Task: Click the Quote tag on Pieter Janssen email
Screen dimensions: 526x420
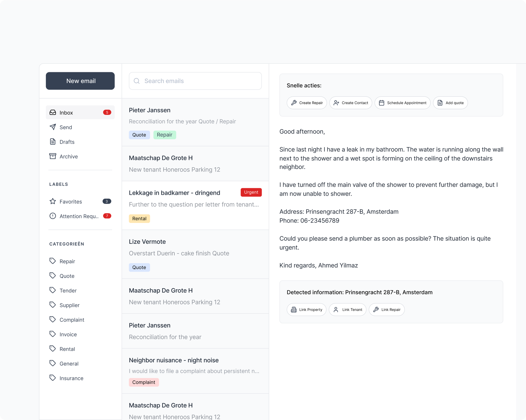Action: [x=139, y=135]
